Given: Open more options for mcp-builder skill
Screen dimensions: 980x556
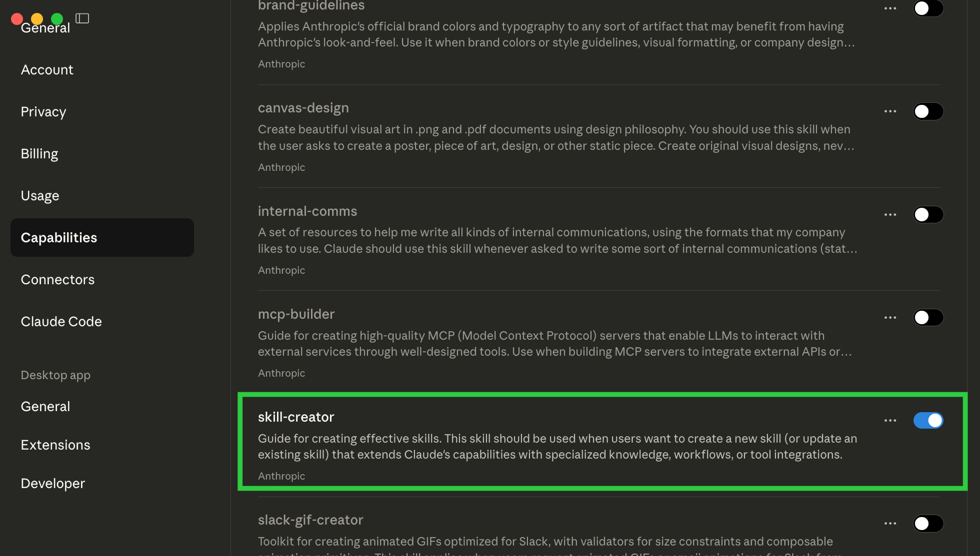Looking at the screenshot, I should (890, 318).
